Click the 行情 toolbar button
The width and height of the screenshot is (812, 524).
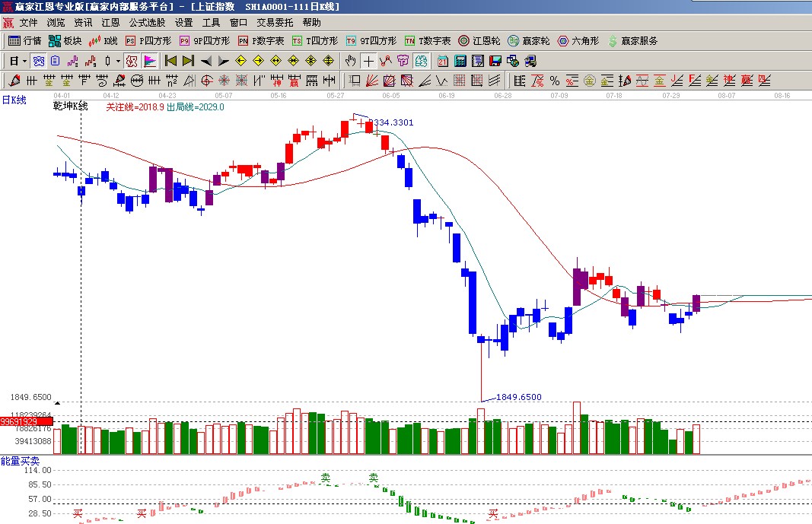click(x=25, y=41)
